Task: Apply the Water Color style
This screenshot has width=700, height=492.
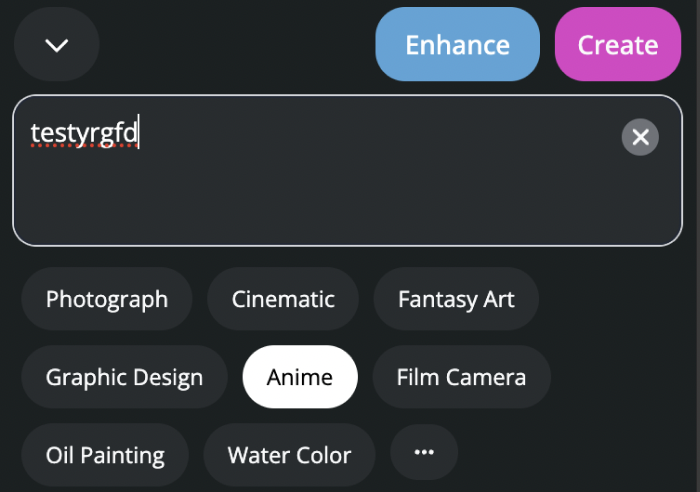Action: pos(289,455)
